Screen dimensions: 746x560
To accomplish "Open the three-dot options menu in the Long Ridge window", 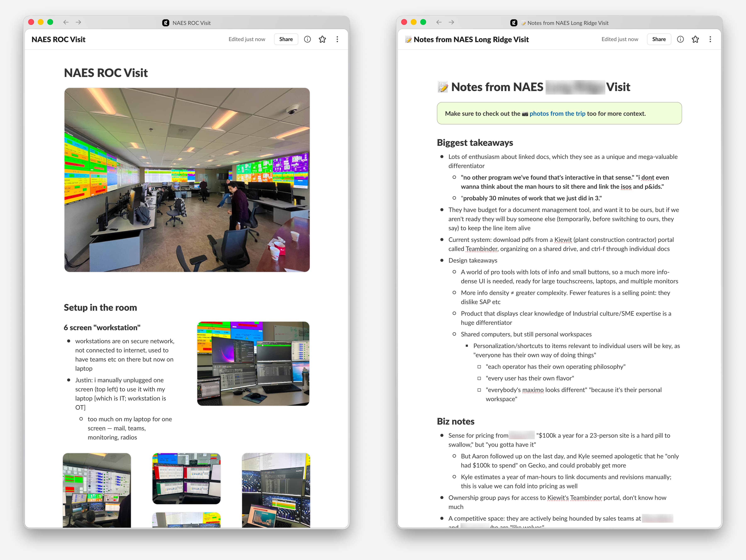I will pos(710,39).
